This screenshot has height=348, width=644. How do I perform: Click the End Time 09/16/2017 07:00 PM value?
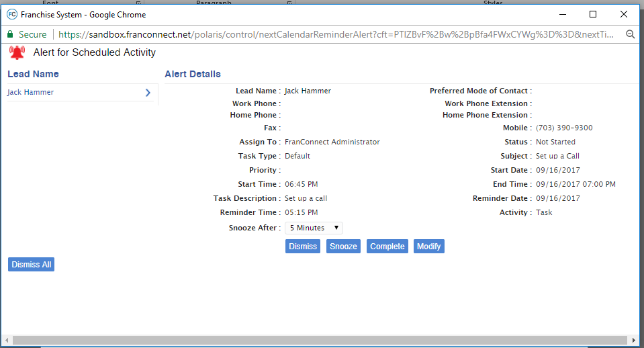tap(576, 184)
